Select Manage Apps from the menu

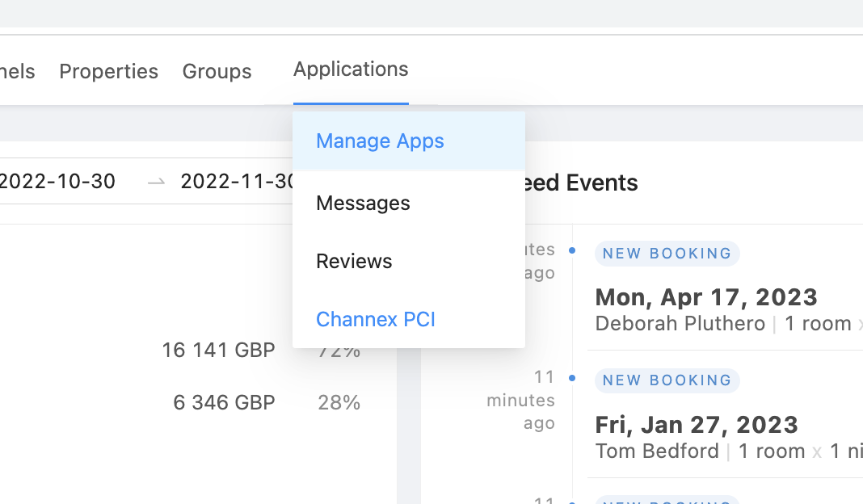point(380,141)
